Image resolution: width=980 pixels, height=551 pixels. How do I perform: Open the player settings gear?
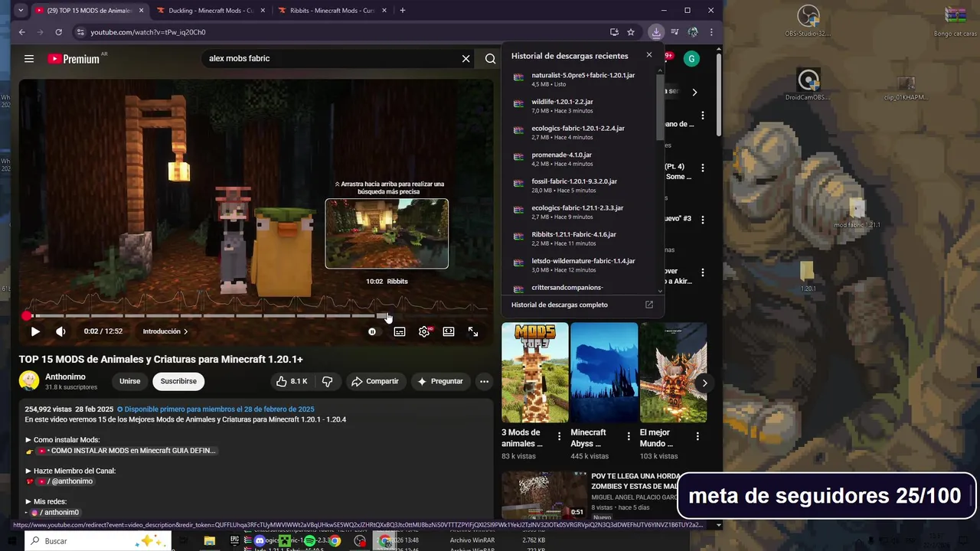click(424, 331)
